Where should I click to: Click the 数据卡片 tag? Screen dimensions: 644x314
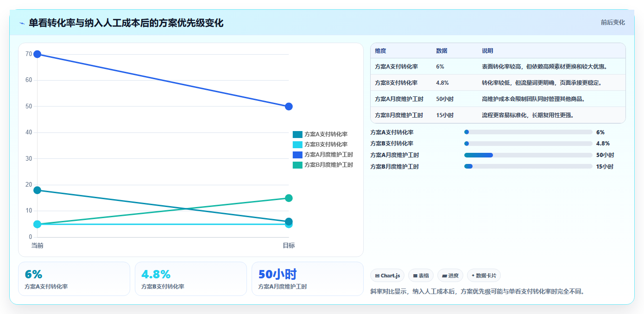click(484, 276)
